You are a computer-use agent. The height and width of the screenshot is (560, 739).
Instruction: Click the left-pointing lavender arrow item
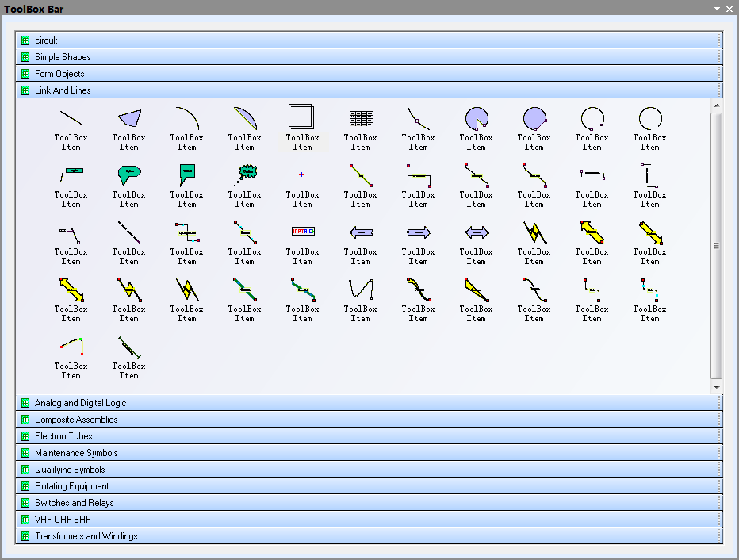[361, 232]
